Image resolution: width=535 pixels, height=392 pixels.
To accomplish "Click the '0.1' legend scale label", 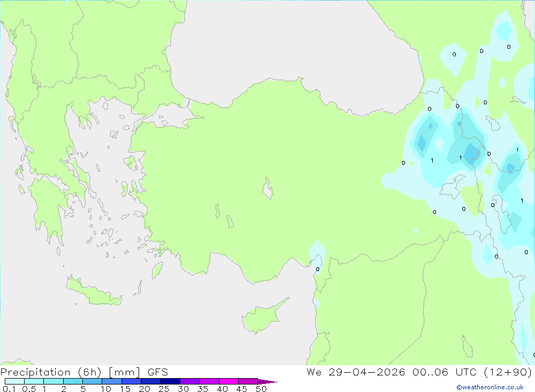I will click(9, 389).
